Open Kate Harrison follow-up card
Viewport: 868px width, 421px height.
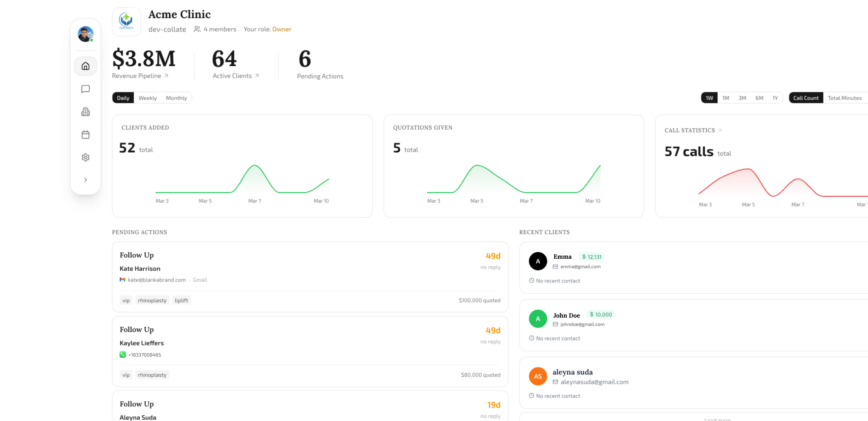310,277
